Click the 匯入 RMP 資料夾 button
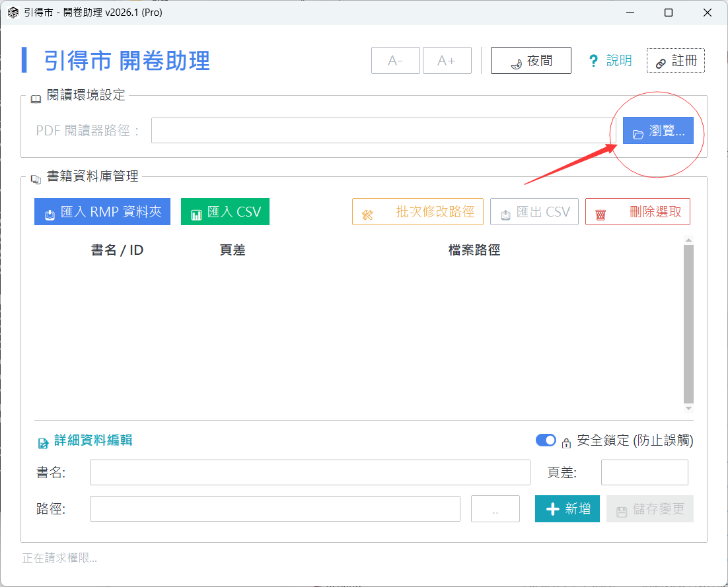Viewport: 728px width, 587px height. pos(102,212)
